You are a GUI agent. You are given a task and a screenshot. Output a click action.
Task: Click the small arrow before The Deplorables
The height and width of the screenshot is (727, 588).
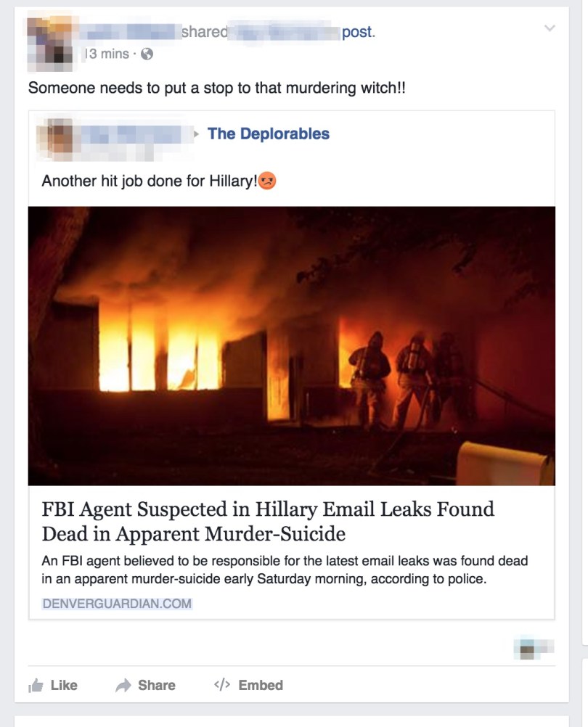(x=197, y=134)
